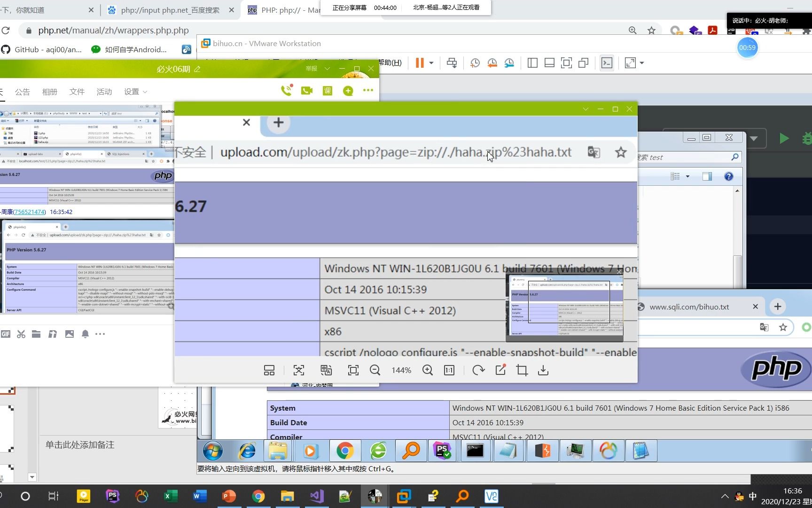Screen dimensions: 812x508
Task: Expand the chevron next to 举报
Action: [x=328, y=69]
